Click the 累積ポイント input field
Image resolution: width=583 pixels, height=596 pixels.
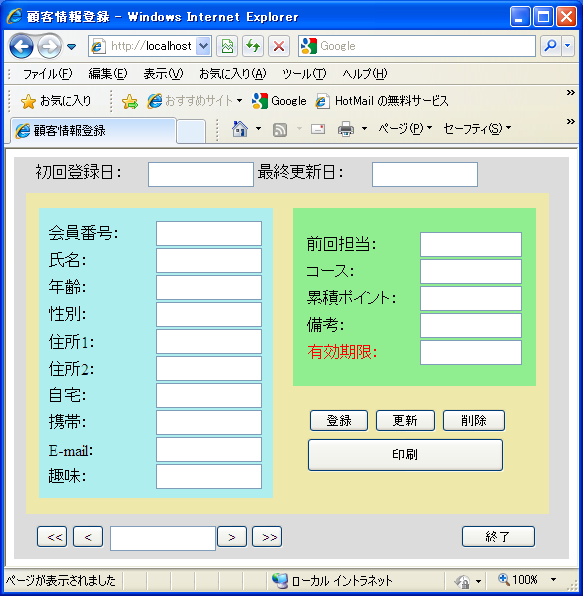coord(471,299)
